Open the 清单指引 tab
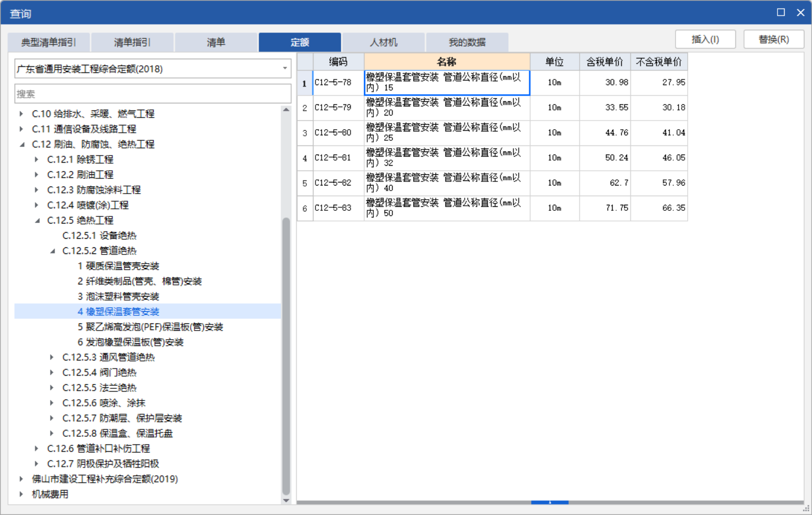This screenshot has height=515, width=812. (x=132, y=43)
